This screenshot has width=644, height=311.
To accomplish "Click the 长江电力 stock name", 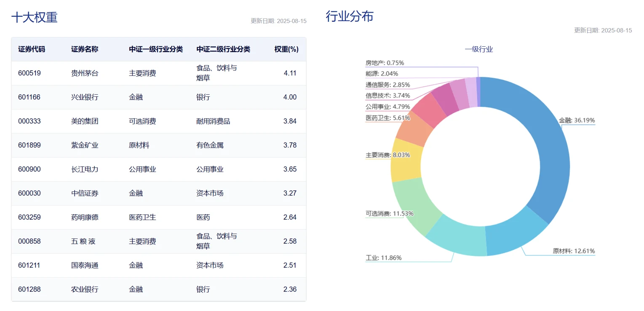I will tap(85, 169).
